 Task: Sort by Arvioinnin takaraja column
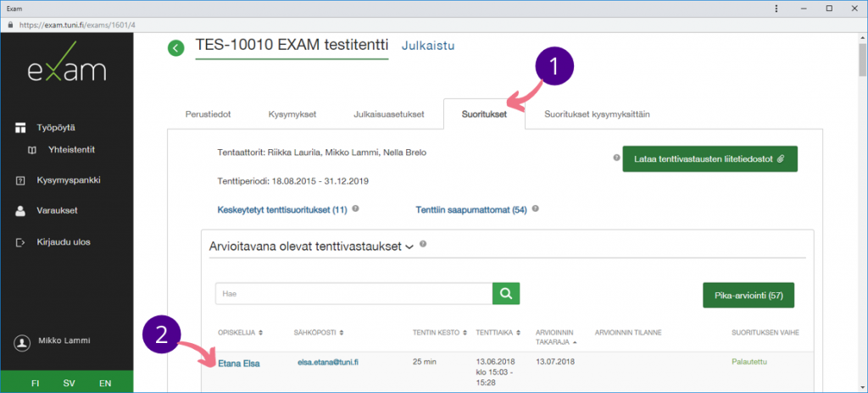click(x=556, y=337)
